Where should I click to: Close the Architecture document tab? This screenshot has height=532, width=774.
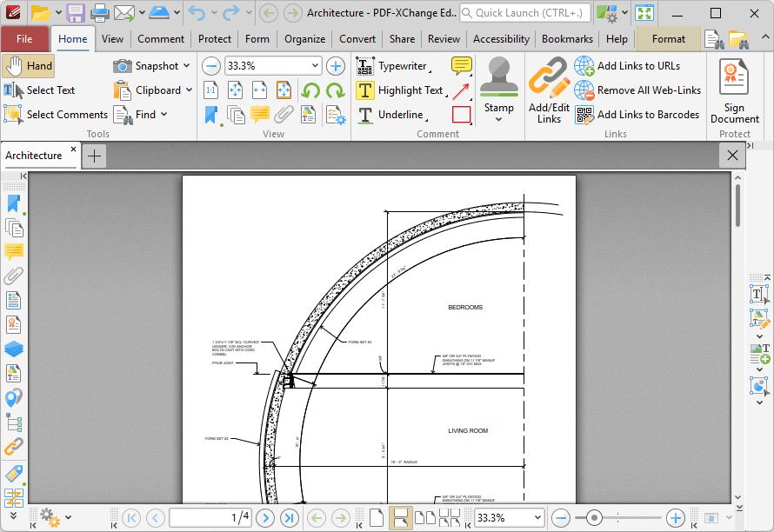(74, 149)
